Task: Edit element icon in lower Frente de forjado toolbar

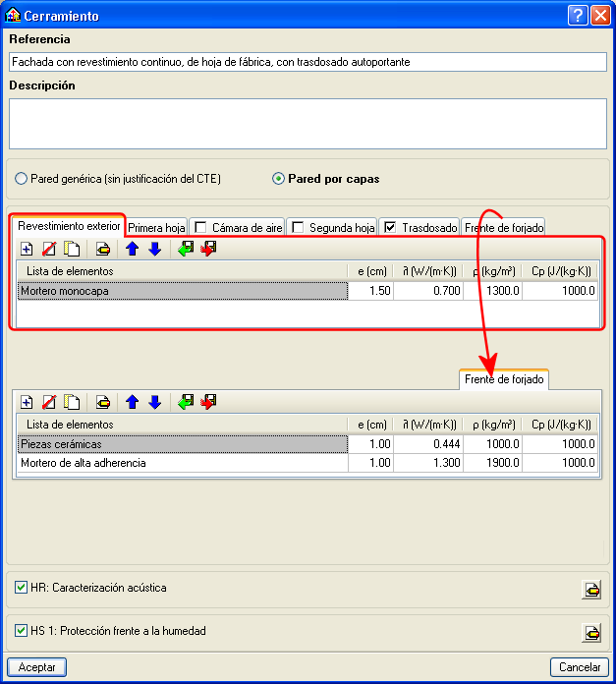Action: 103,402
